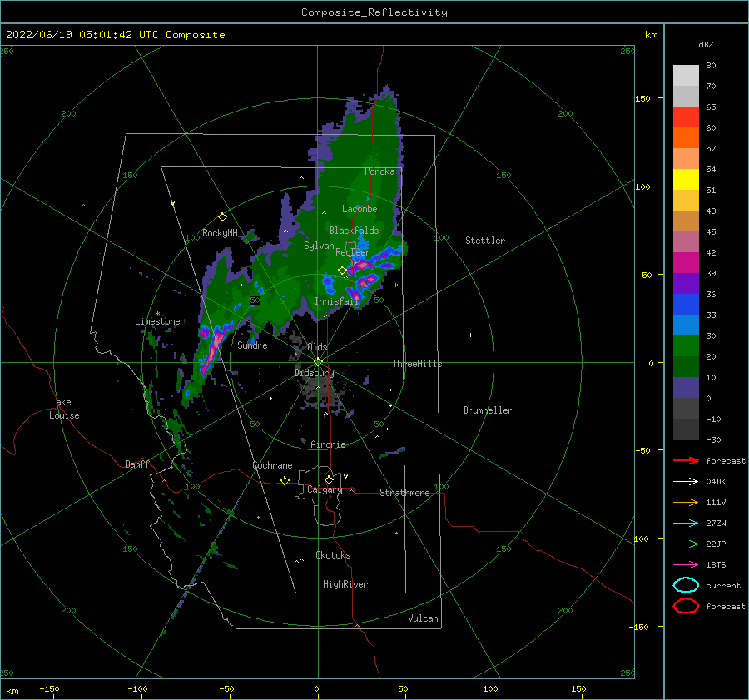The image size is (749, 700).
Task: Click the Strathmore label
Action: click(x=404, y=493)
